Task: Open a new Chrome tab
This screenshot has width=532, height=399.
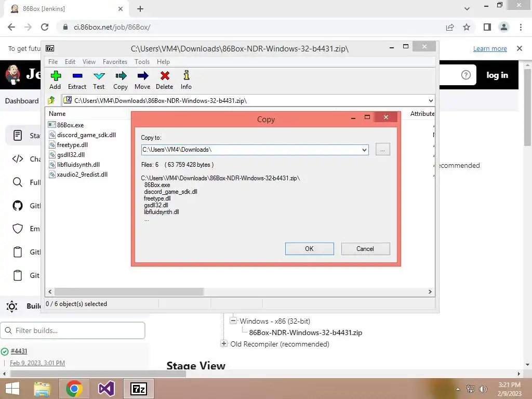Action: point(140,9)
